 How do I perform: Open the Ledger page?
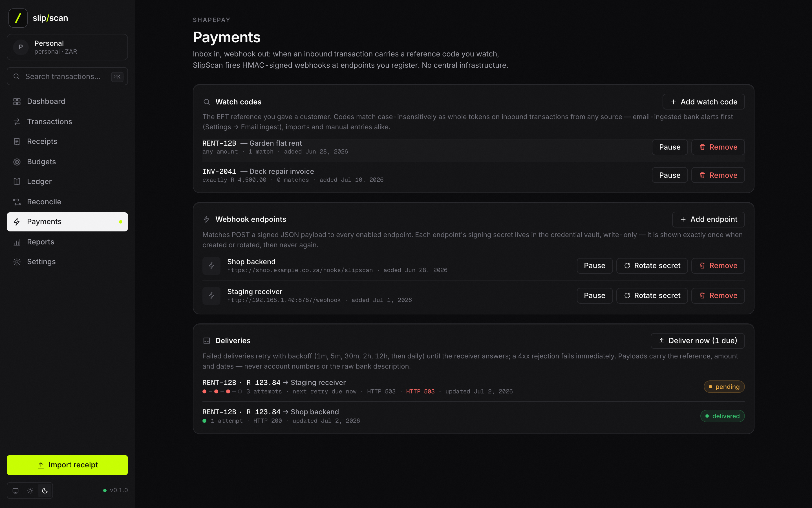tap(67, 181)
